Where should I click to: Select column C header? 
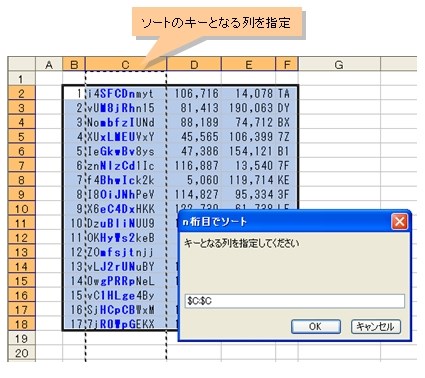[126, 64]
